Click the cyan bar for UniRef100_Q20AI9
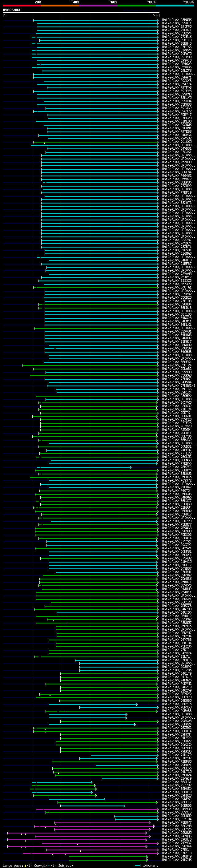The height and width of the screenshot is (868, 197). [x=130, y=779]
